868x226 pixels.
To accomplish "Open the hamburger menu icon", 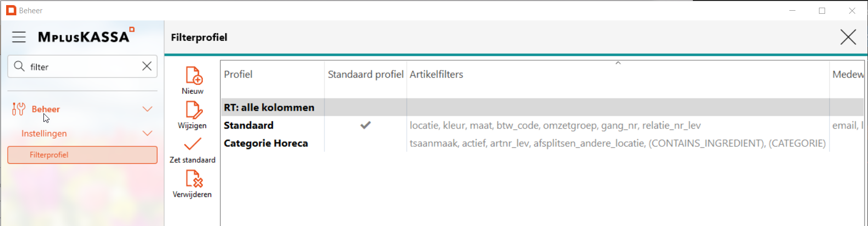I will tap(19, 37).
